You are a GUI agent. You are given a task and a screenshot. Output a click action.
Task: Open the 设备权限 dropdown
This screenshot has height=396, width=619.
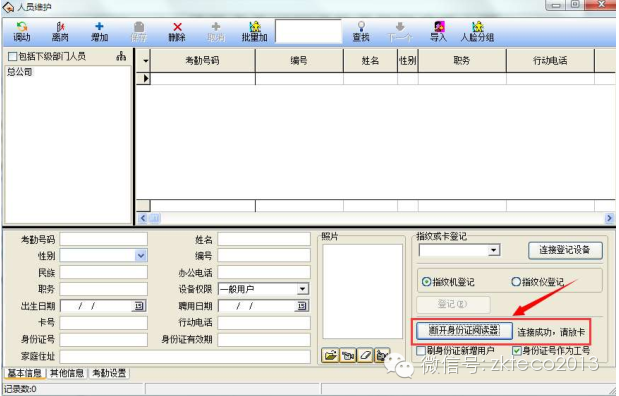point(302,289)
